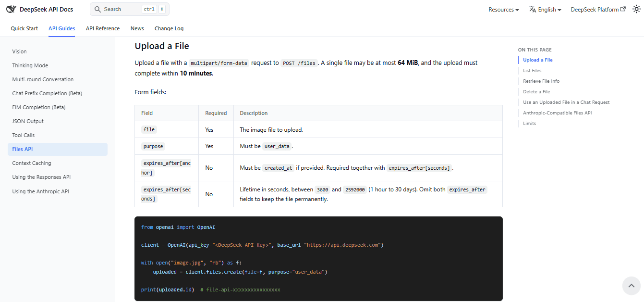644x302 pixels.
Task: Jump to Retrieve File Info section
Action: click(541, 81)
